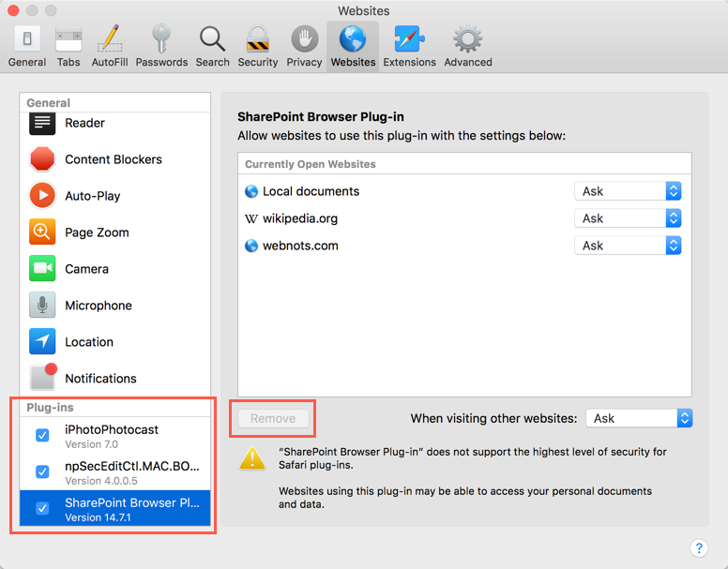The width and height of the screenshot is (728, 569).
Task: Switch to the Search preferences tab
Action: coord(212,46)
